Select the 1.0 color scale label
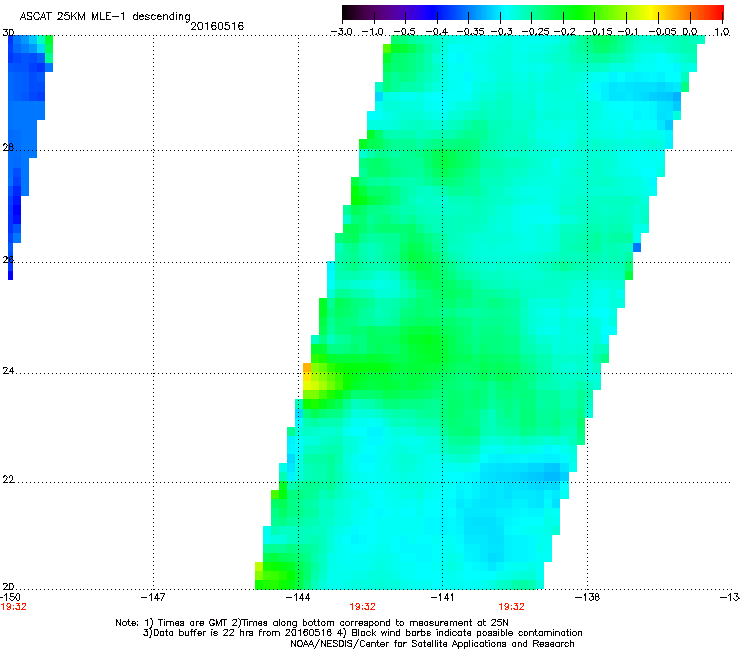The width and height of the screenshot is (740, 650). (722, 32)
